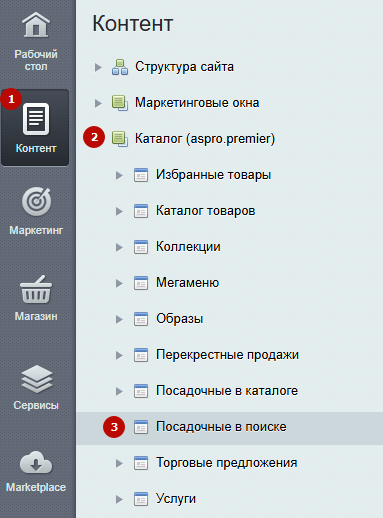Click the Мегаменю list icon
Image resolution: width=383 pixels, height=518 pixels.
pyautogui.click(x=141, y=283)
